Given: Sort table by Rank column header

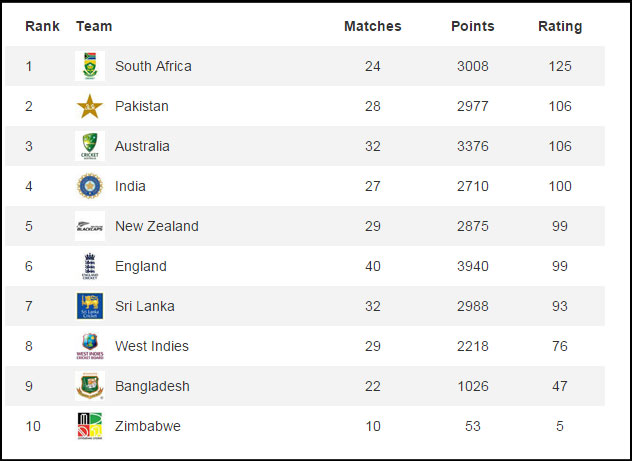Looking at the screenshot, I should click(42, 26).
